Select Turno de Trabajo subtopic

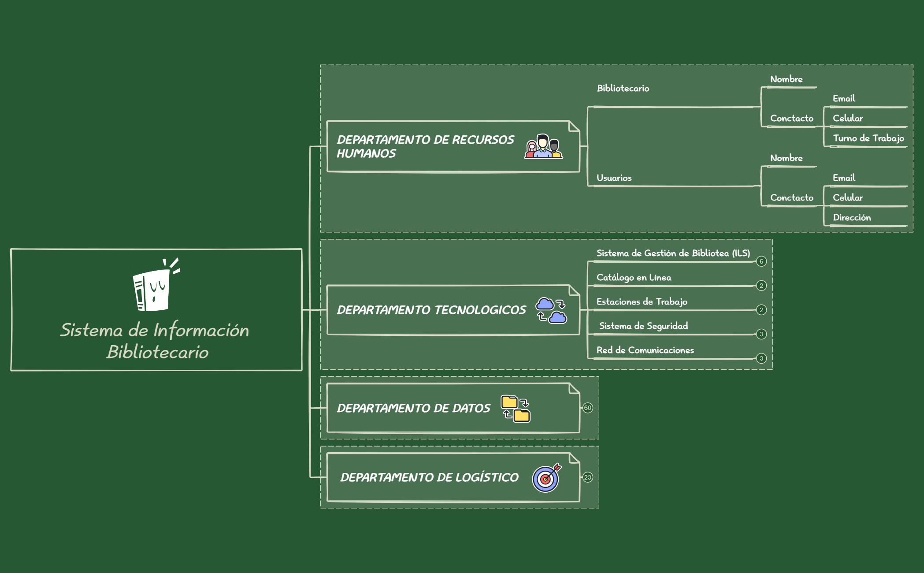click(x=868, y=138)
